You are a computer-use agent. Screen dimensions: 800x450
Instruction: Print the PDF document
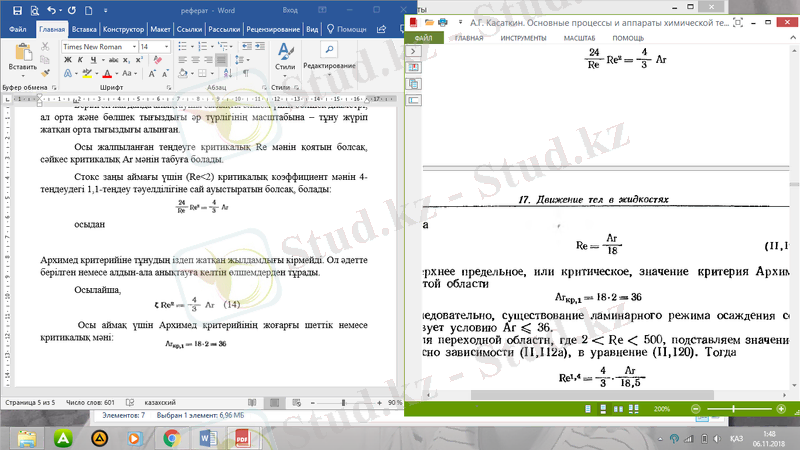pos(443,22)
